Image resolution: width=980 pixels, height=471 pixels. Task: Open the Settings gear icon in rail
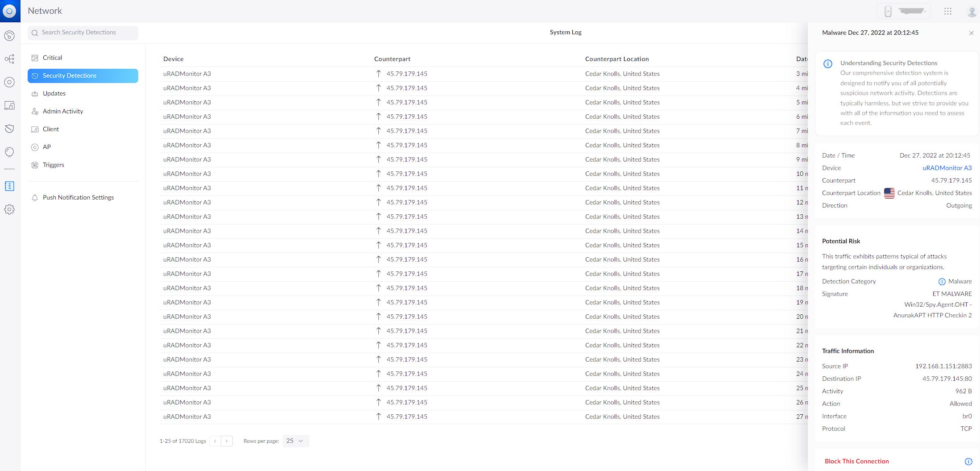click(x=9, y=209)
